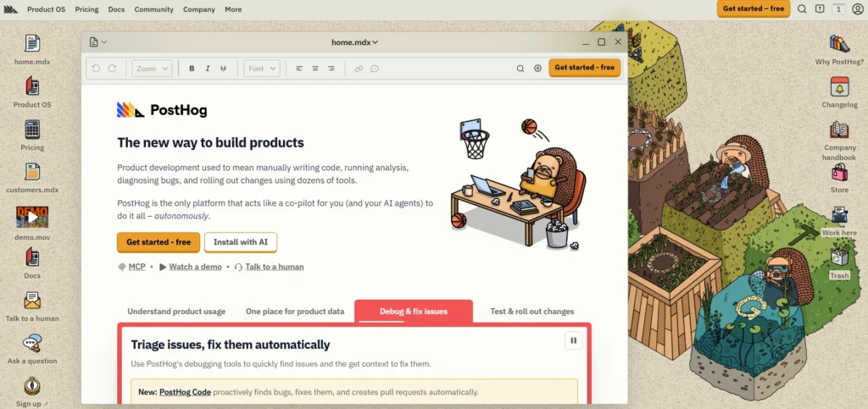Open the Changelog desktop icon
Viewport: 868px width, 409px height.
point(839,86)
